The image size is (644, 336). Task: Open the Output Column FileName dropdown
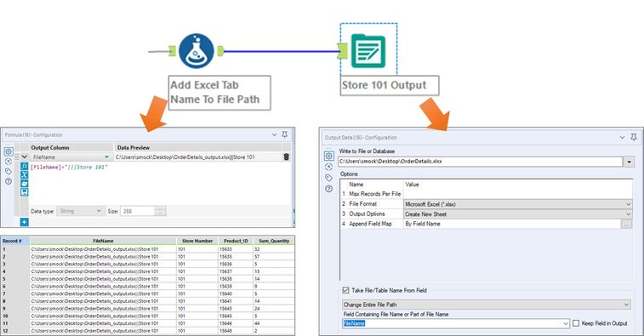point(107,157)
